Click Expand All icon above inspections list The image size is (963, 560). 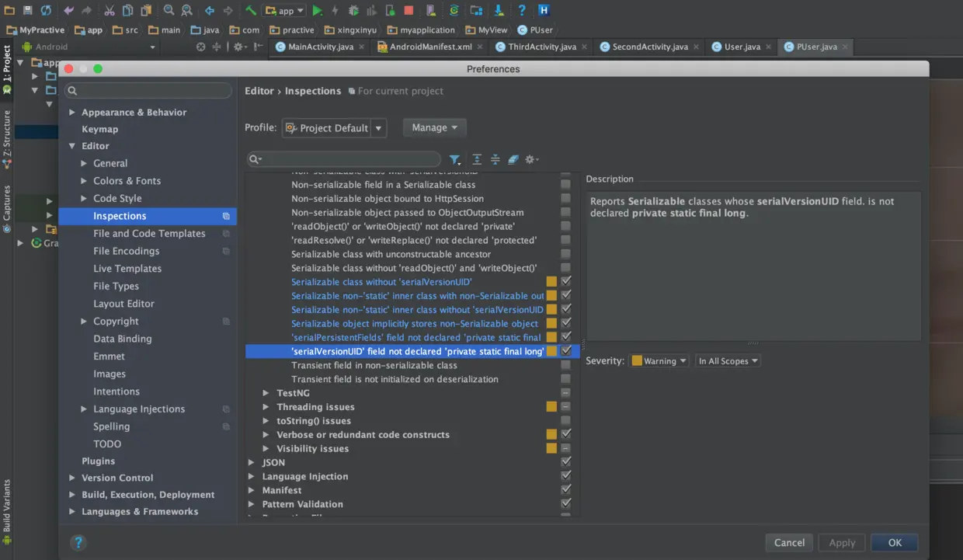(x=477, y=159)
